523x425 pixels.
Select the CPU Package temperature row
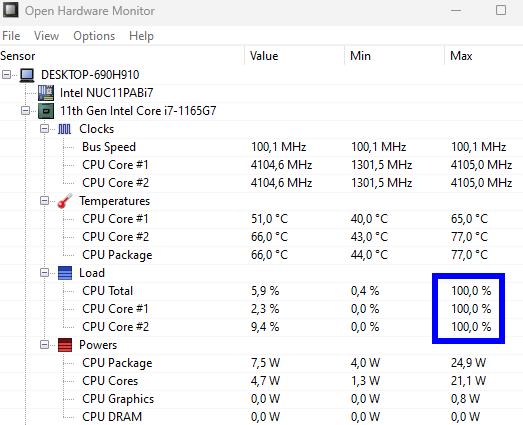[x=262, y=255]
